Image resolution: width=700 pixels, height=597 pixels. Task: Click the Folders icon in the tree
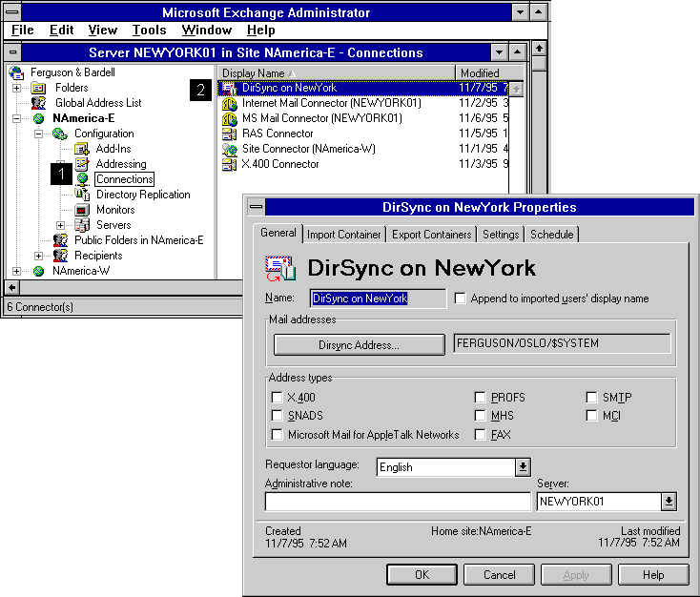tap(38, 88)
